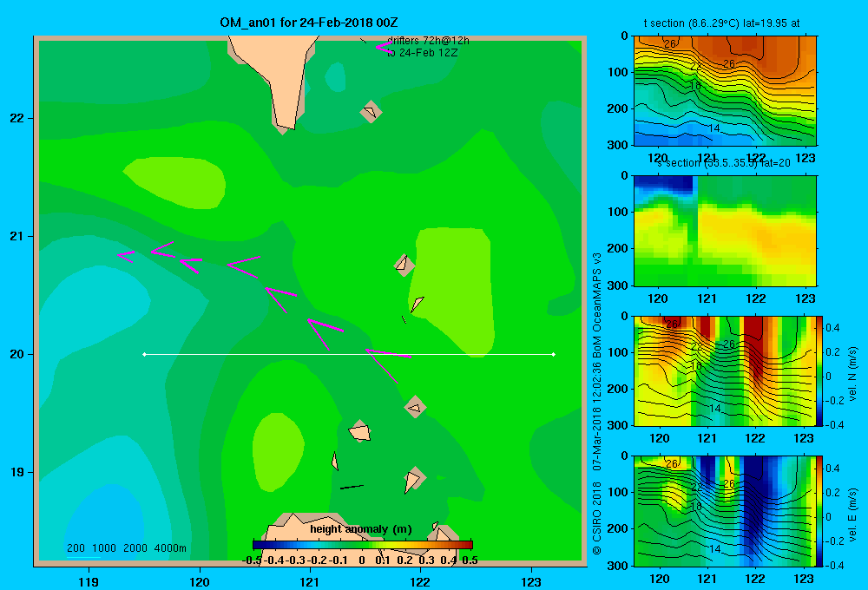Screen dimensions: 868x590
Task: Click the vertical CSIRO BoM OceanMAPS v3 credit
Action: (x=597, y=403)
